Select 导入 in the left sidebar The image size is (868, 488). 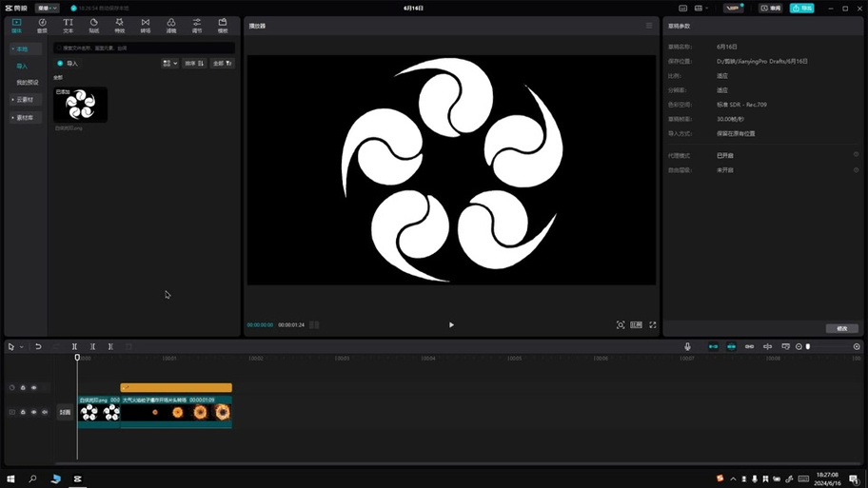point(22,67)
